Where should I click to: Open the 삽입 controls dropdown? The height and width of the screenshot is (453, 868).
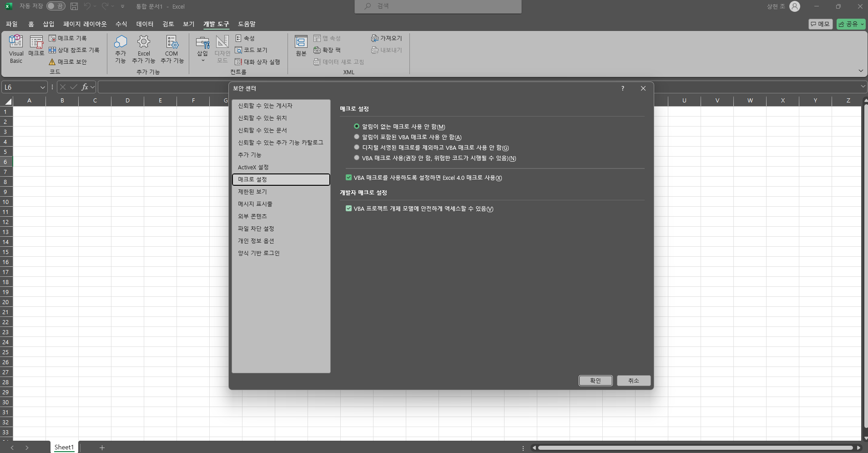202,49
